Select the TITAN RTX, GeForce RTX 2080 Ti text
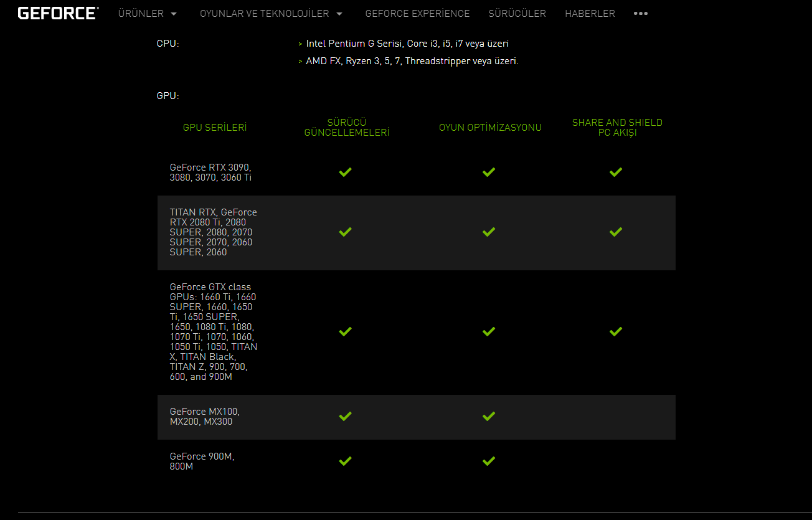Viewport: 812px width, 520px height. (x=213, y=232)
